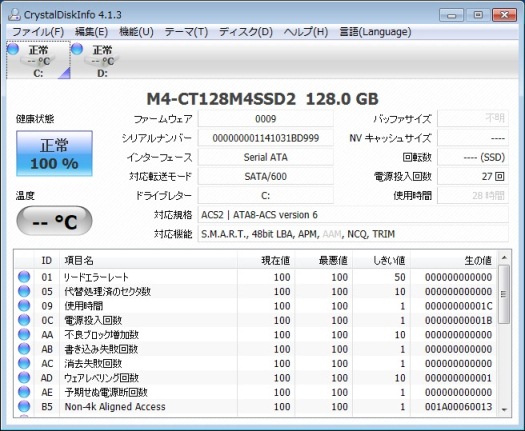525x431 pixels.
Task: Select the Non-4k Aligned Access row name
Action: coord(115,407)
